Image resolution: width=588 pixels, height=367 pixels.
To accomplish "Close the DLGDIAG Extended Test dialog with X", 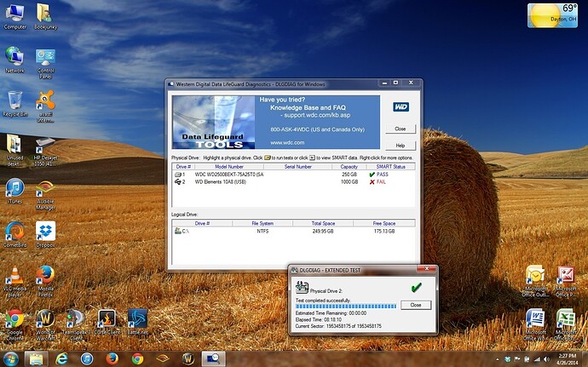I will [427, 268].
